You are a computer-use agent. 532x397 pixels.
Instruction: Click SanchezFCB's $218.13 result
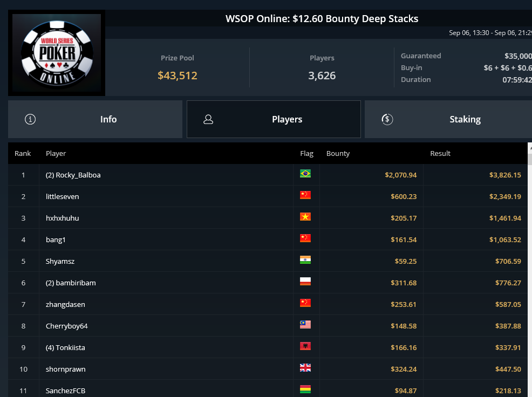pyautogui.click(x=508, y=391)
